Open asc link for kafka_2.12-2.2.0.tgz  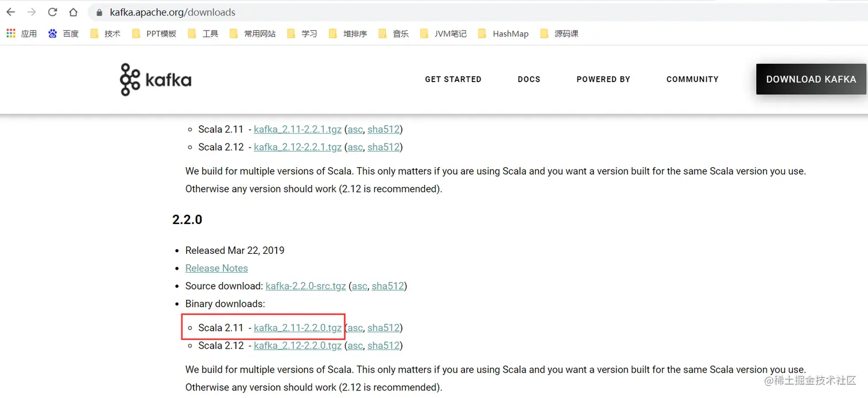[x=355, y=346]
